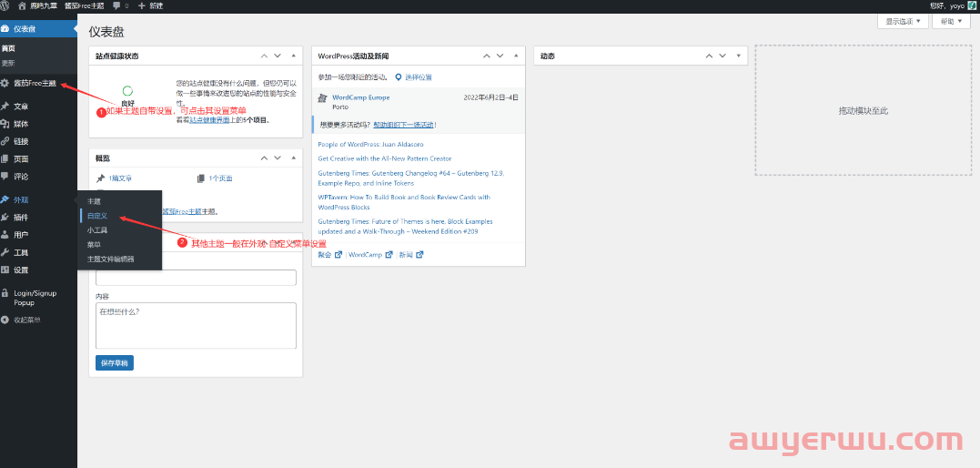Open WPTavern Book Review Cards article
980x468 pixels.
[404, 202]
